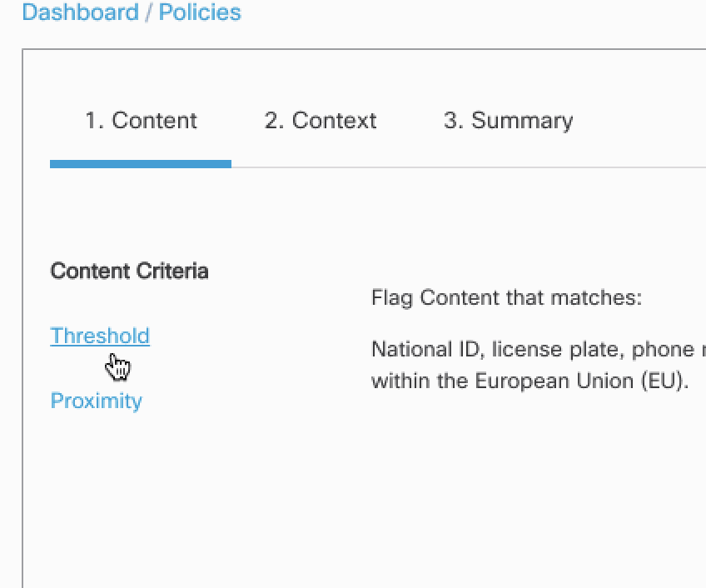Click the underlined Threshold text under Content Criteria
The height and width of the screenshot is (588, 706).
pos(100,336)
